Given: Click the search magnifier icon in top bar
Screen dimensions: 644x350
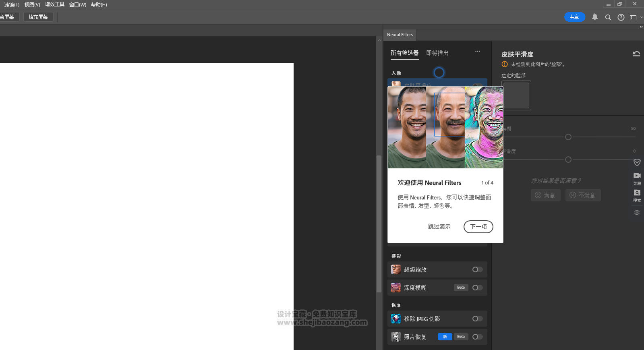Looking at the screenshot, I should pyautogui.click(x=608, y=17).
